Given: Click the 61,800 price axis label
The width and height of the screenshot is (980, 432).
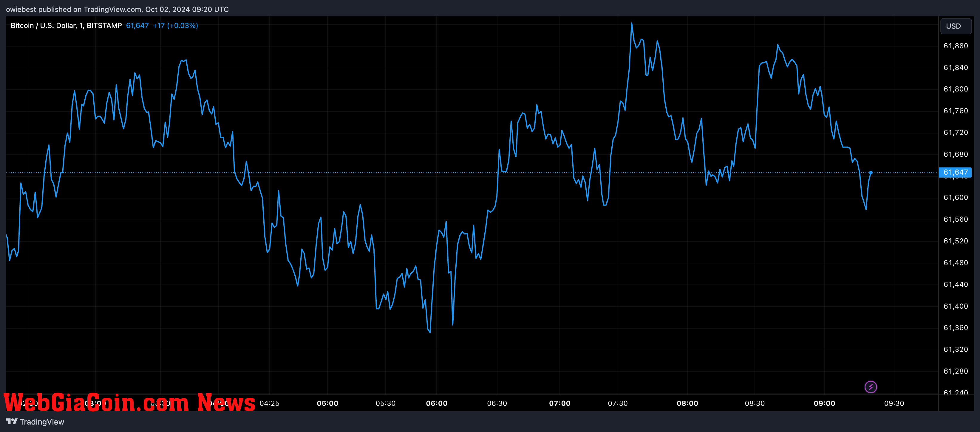Looking at the screenshot, I should pos(956,89).
